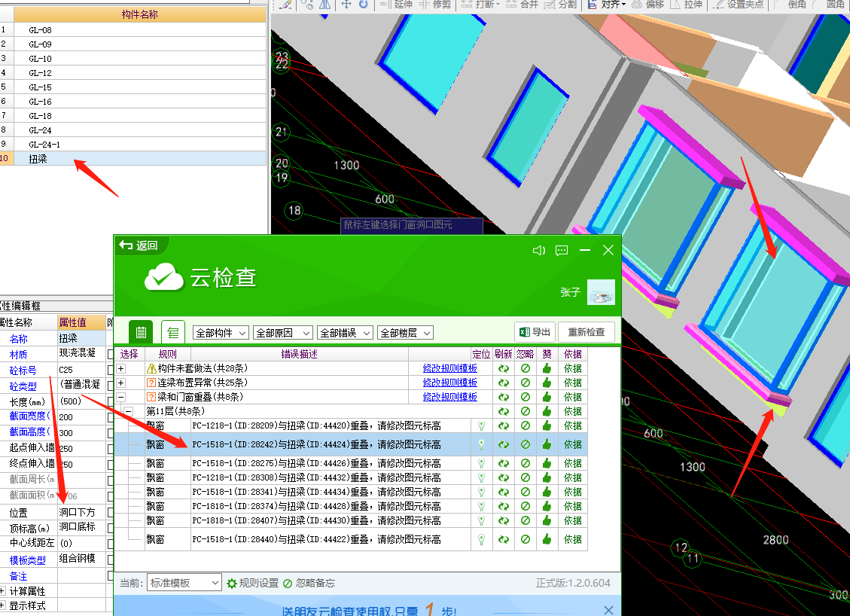Viewport: 850px width, 616px height.
Task: Click the 延伸 (extend) toolbar tool
Action: [396, 5]
